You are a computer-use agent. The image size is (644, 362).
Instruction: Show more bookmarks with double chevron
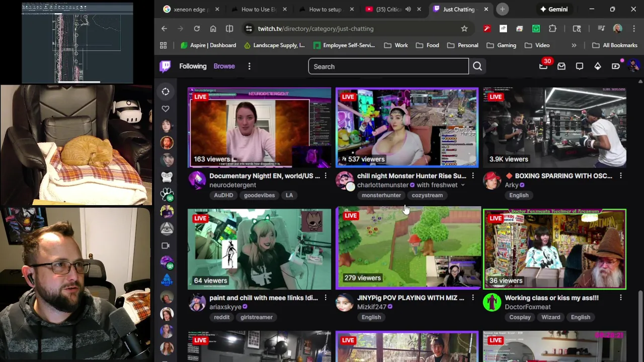coord(574,45)
